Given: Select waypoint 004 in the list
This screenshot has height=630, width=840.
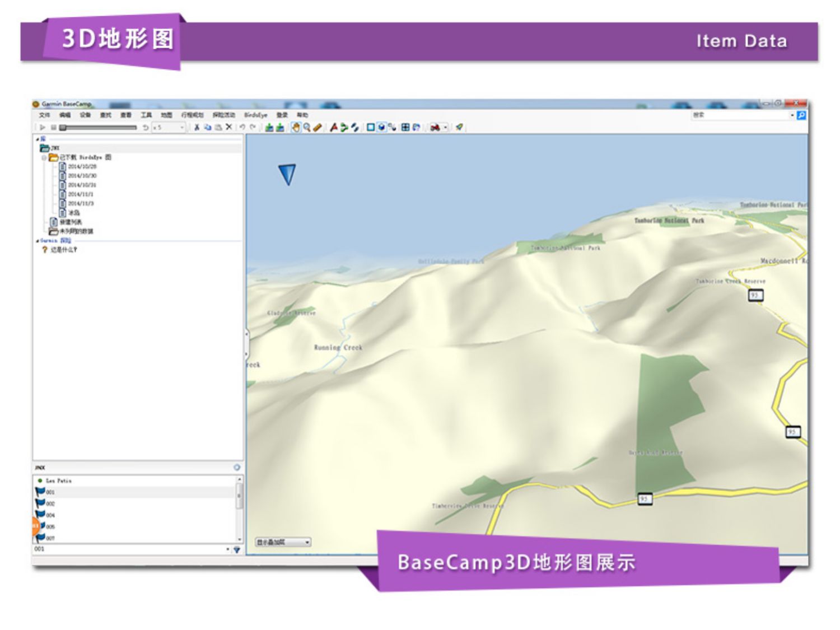Looking at the screenshot, I should (134, 515).
